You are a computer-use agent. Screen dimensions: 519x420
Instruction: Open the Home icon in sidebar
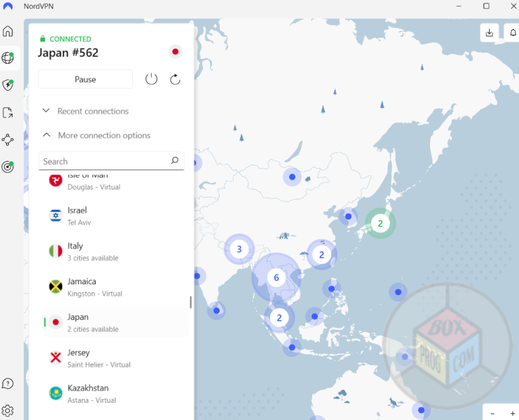8,31
